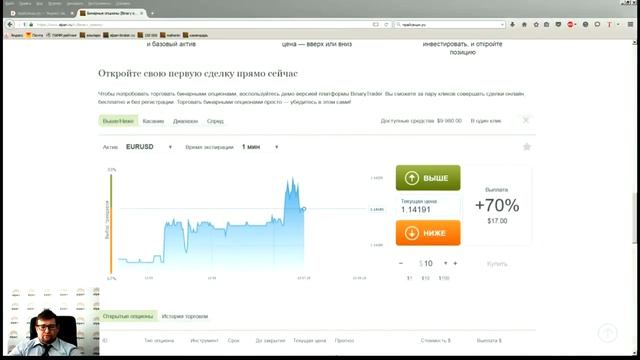Open the bookmarks library icon in toolbar
The image size is (640, 360).
coord(547,24)
